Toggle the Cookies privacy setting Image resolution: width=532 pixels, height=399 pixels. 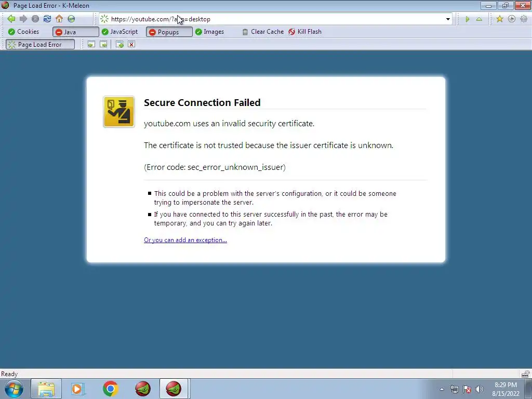pyautogui.click(x=23, y=32)
